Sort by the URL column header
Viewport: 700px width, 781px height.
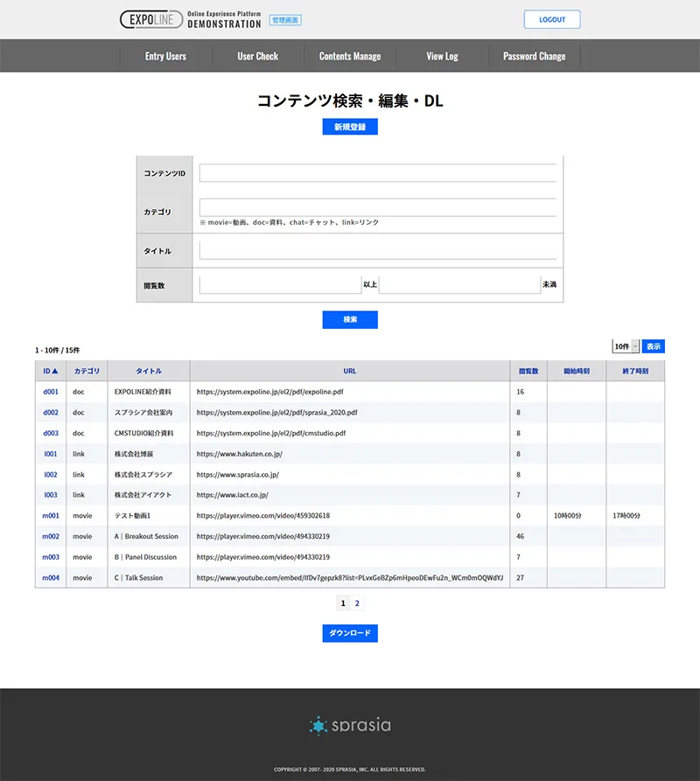(x=350, y=371)
